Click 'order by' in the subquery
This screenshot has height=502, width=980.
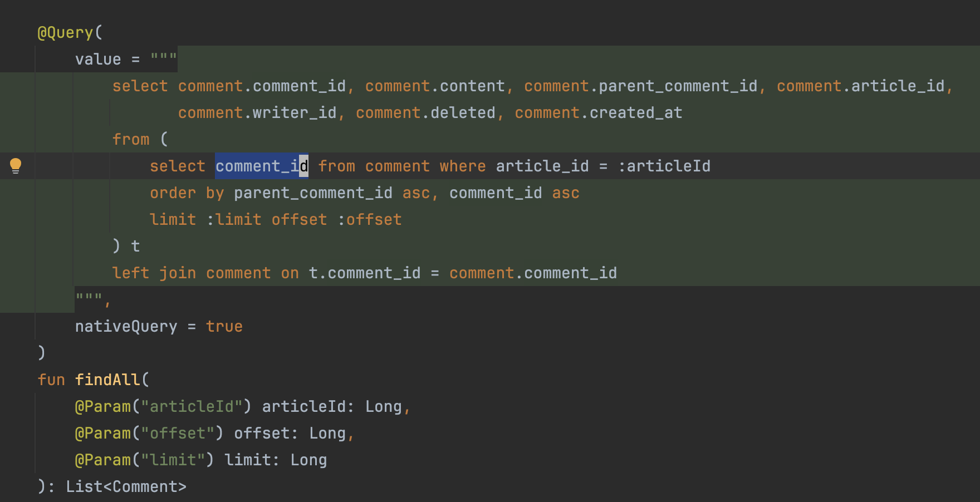(187, 193)
